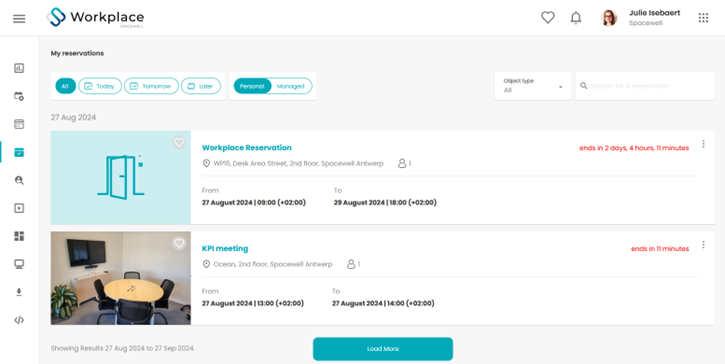Open the dashboard tiles sidebar icon
This screenshot has width=725, height=364.
point(19,236)
